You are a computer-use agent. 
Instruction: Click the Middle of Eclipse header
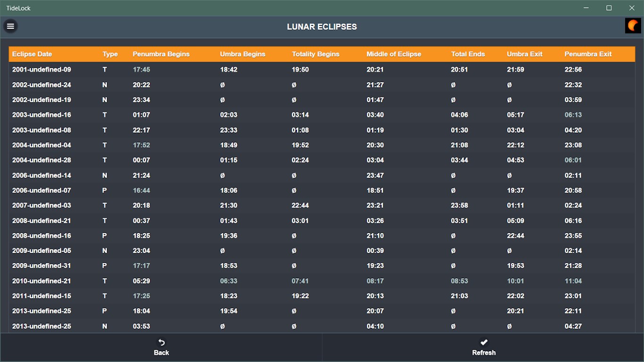coord(394,54)
